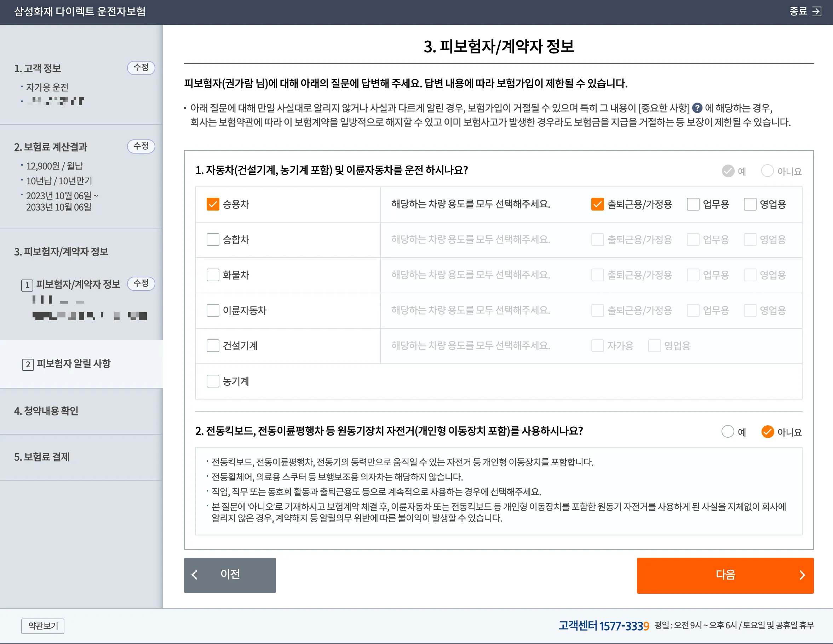833x644 pixels.
Task: Click the 종료 exit icon at top right
Action: 816,12
